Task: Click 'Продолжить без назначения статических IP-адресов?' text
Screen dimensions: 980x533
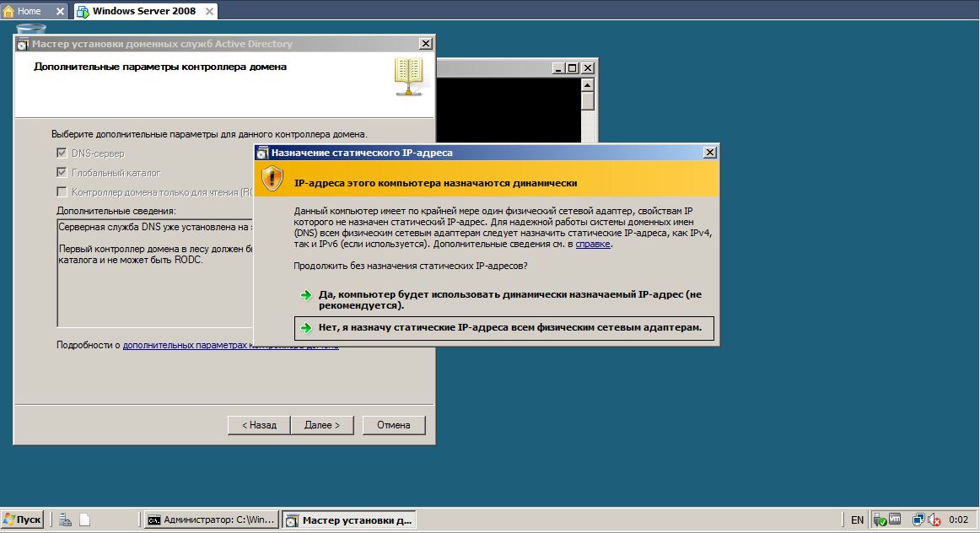Action: click(x=411, y=266)
